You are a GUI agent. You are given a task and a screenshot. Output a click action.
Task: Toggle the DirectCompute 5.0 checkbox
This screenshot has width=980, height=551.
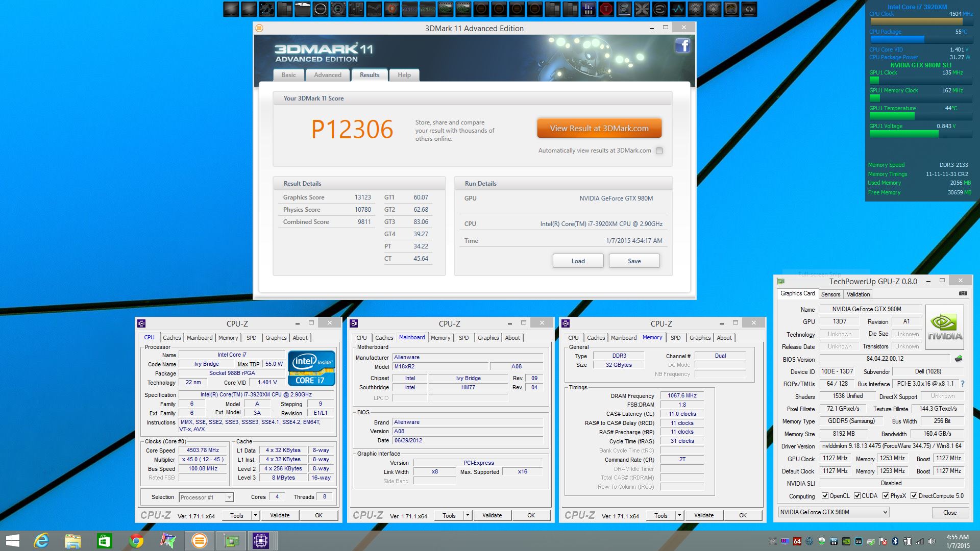[x=914, y=496]
